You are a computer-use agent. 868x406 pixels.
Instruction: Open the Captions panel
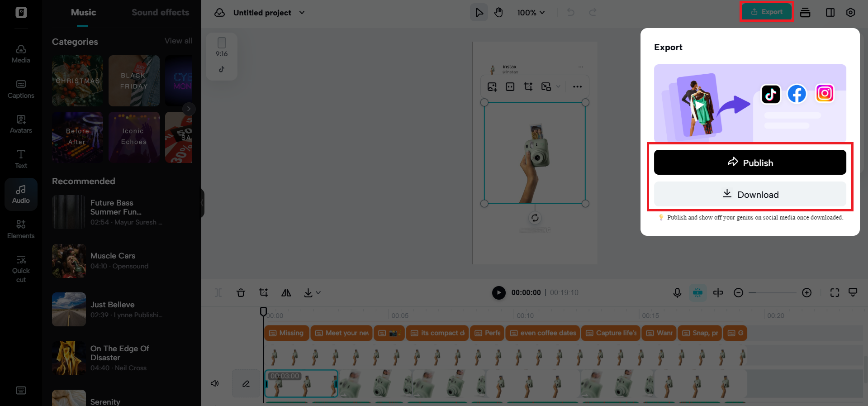(x=21, y=89)
